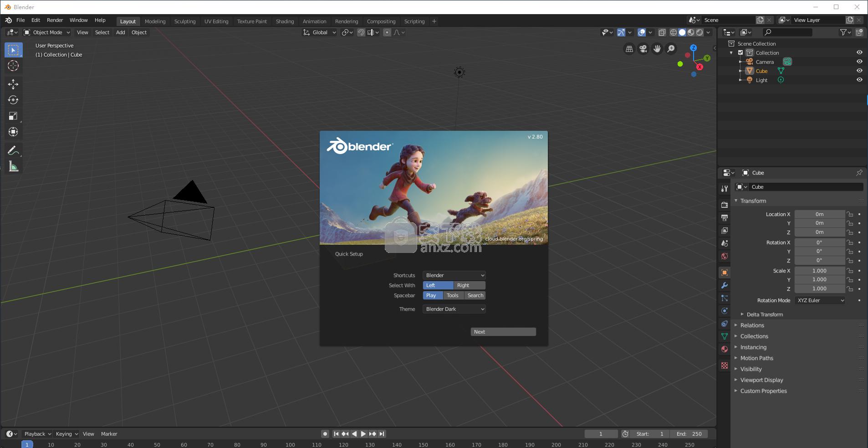Screen dimensions: 868x448
Task: Toggle lock on Location X
Action: (850, 214)
